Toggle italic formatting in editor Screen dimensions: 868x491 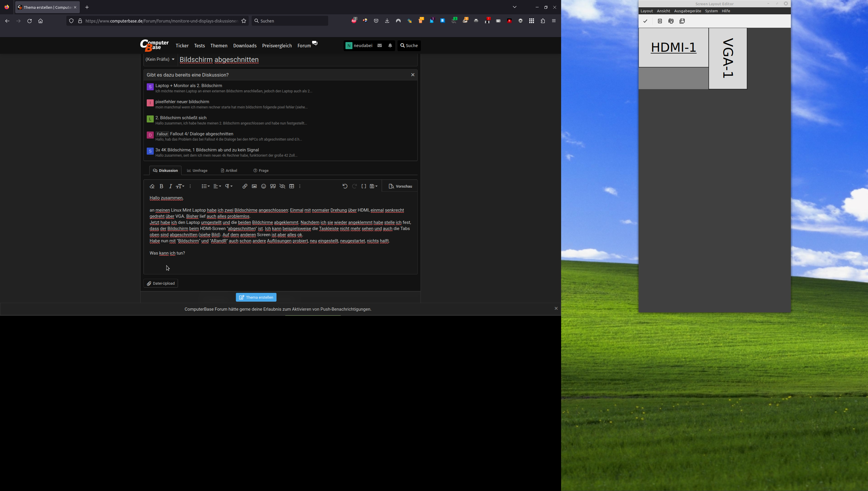[171, 186]
